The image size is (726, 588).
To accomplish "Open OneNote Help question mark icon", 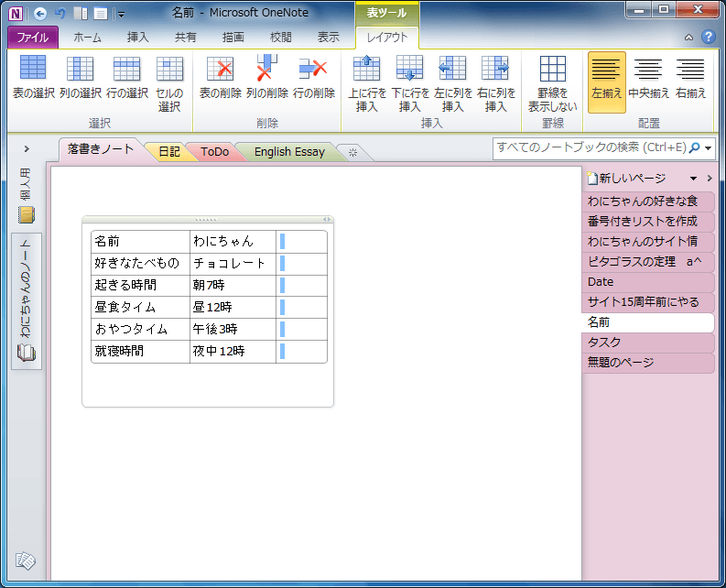I will click(709, 37).
